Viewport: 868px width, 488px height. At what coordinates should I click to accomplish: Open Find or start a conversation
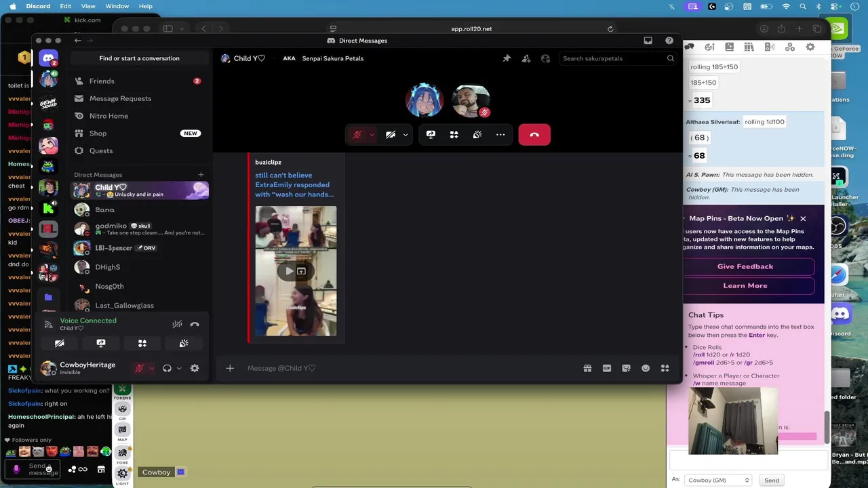(140, 58)
